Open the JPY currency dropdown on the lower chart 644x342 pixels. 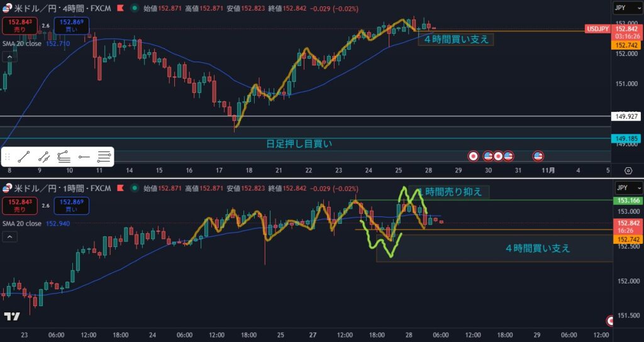point(628,188)
